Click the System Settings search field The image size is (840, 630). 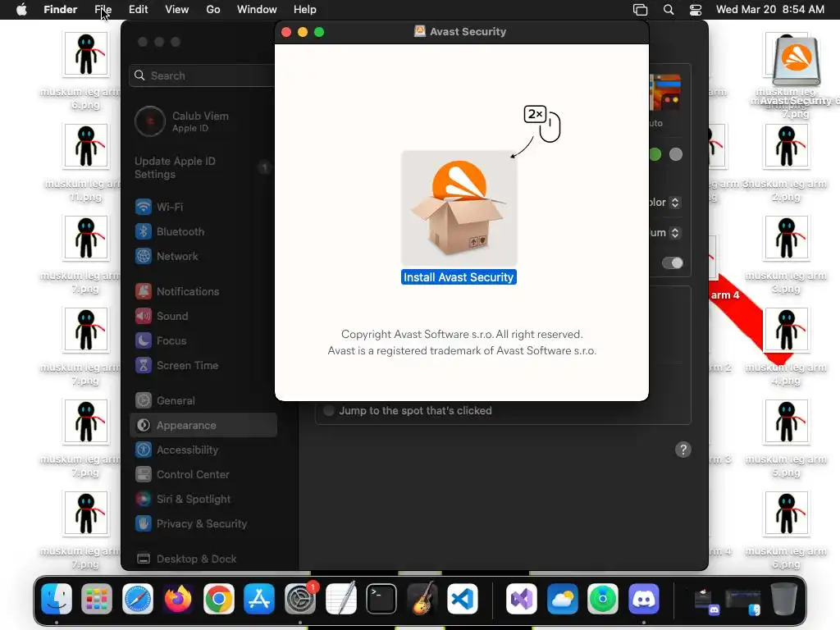[x=203, y=75]
